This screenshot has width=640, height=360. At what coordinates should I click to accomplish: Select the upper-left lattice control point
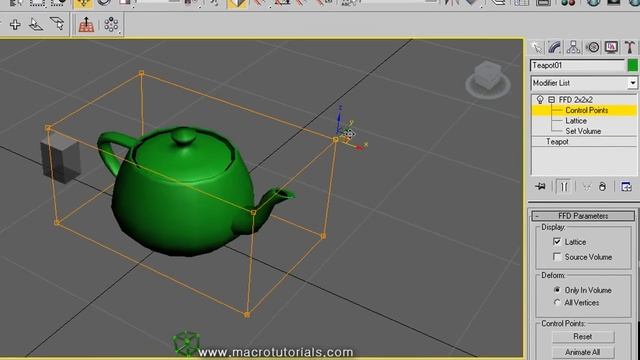tap(48, 128)
